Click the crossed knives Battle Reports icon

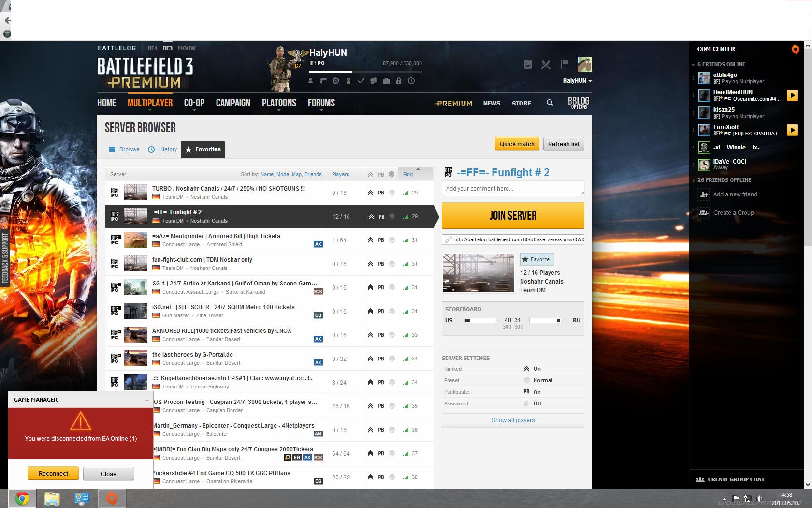pyautogui.click(x=546, y=64)
